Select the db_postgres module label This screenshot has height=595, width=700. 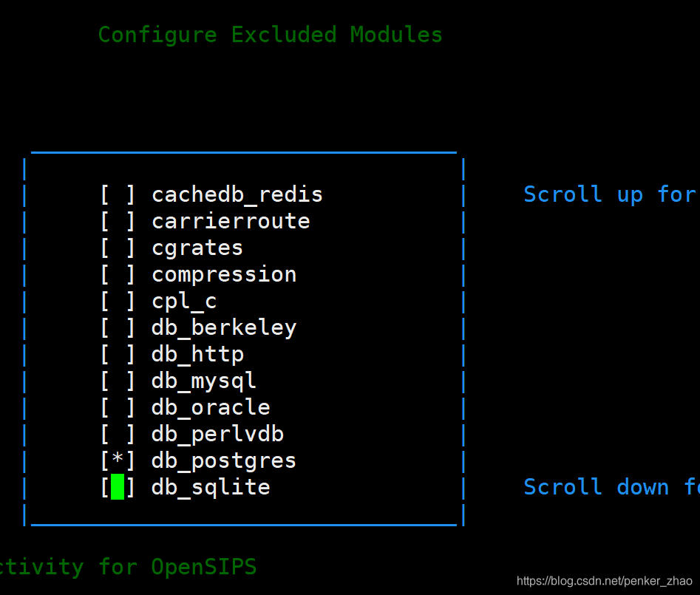tap(223, 460)
